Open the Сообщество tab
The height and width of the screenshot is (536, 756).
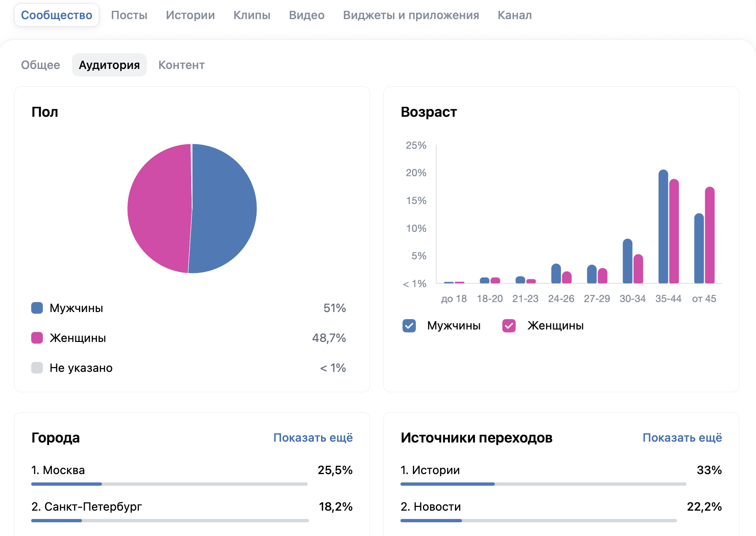57,15
